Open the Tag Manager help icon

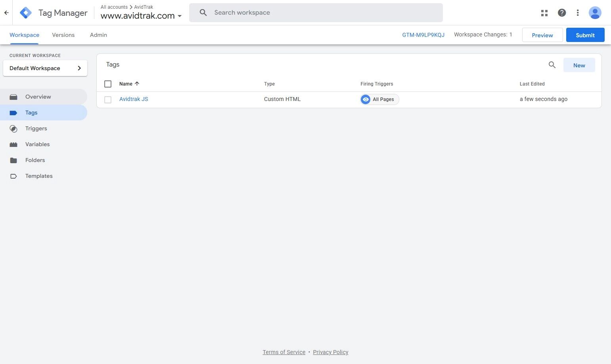[x=562, y=12]
